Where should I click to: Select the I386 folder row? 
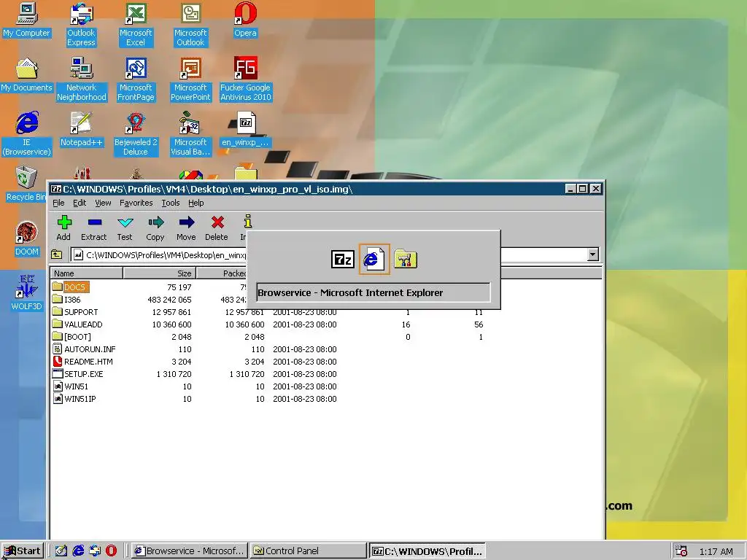[66, 300]
